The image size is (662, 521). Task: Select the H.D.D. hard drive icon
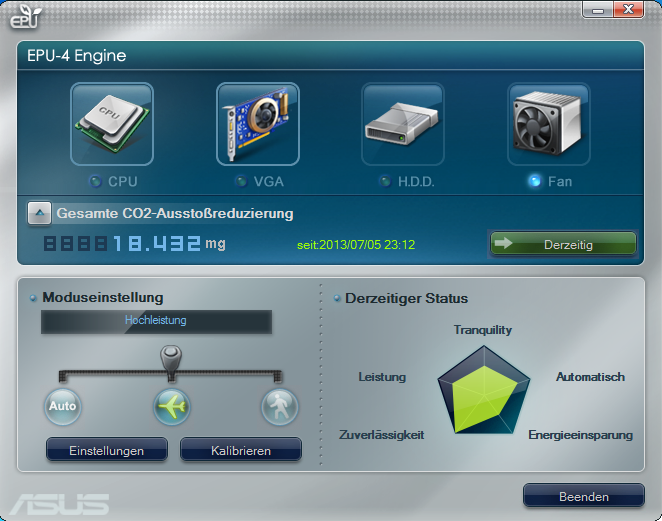[403, 124]
